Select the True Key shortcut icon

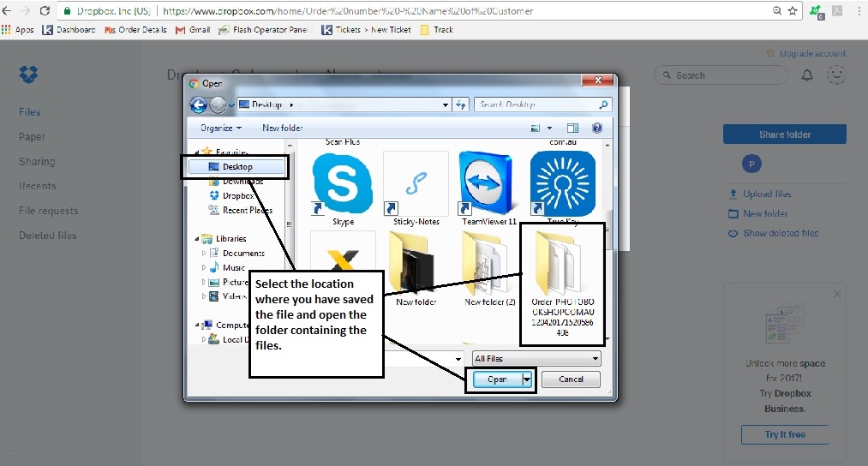[x=562, y=184]
